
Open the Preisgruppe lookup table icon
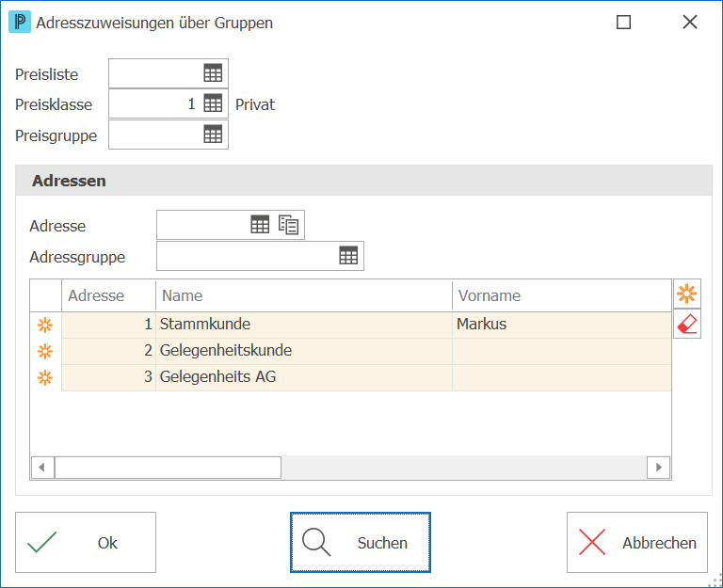click(x=213, y=135)
